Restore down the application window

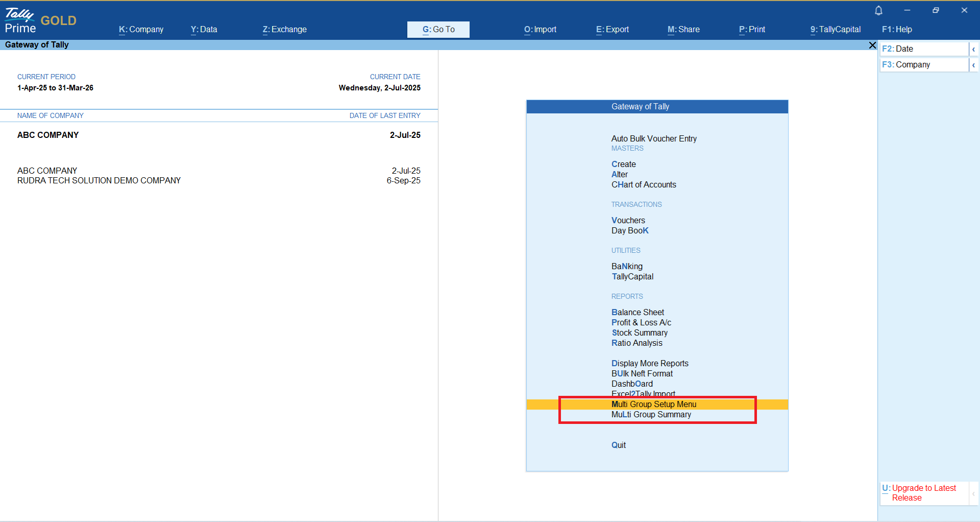point(935,11)
